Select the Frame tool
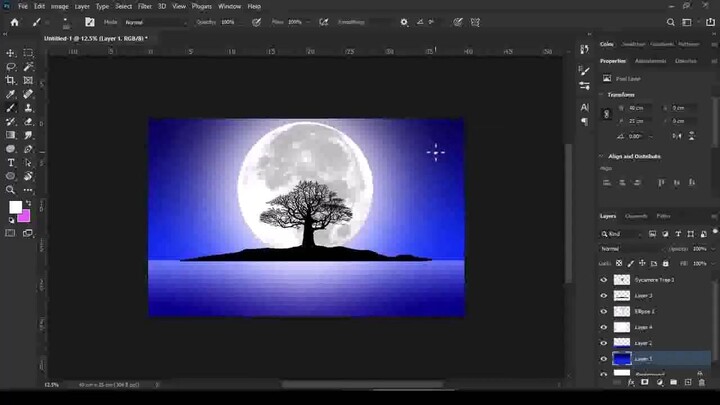Screen dimensions: 720x405 coord(28,80)
